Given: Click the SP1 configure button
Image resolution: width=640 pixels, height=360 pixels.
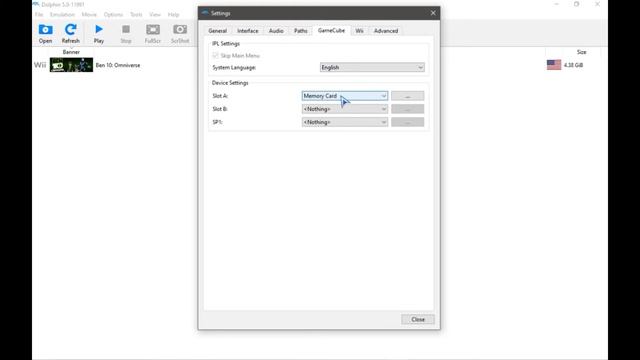Looking at the screenshot, I should tap(407, 122).
